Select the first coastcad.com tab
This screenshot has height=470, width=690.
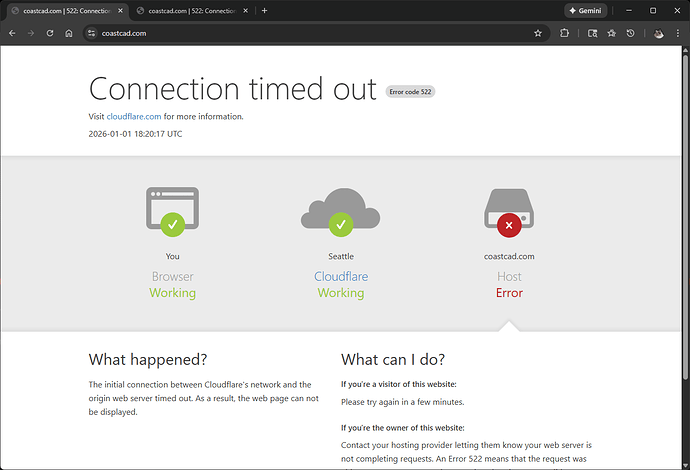[x=60, y=10]
